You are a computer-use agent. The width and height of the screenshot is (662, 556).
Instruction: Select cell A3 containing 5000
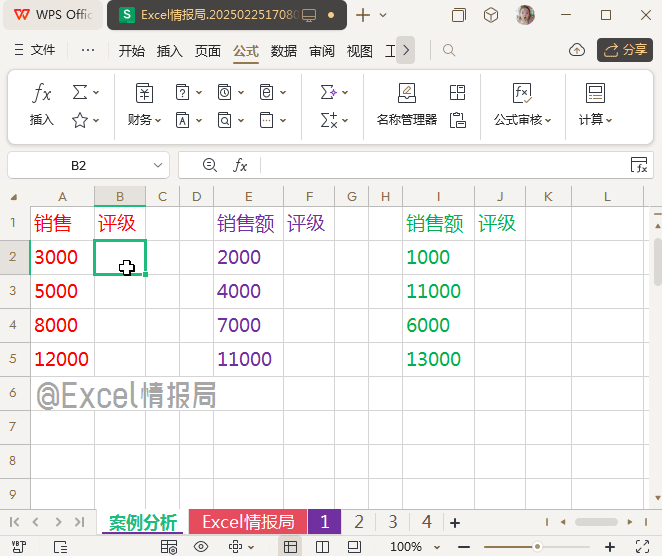point(62,291)
